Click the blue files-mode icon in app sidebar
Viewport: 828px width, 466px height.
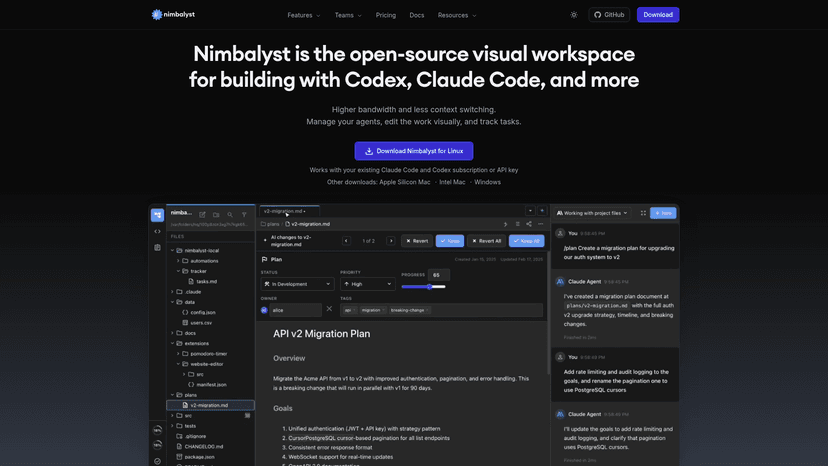157,215
